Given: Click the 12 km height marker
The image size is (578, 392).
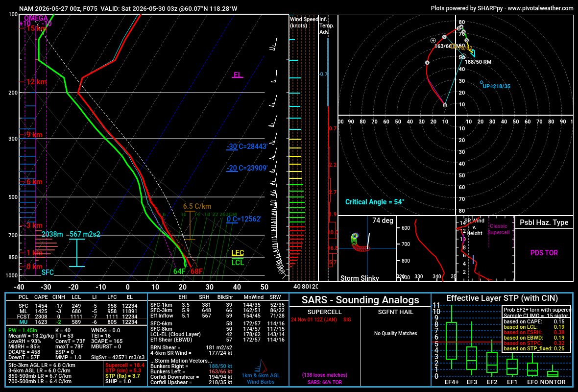Looking at the screenshot, I should click(x=36, y=82).
